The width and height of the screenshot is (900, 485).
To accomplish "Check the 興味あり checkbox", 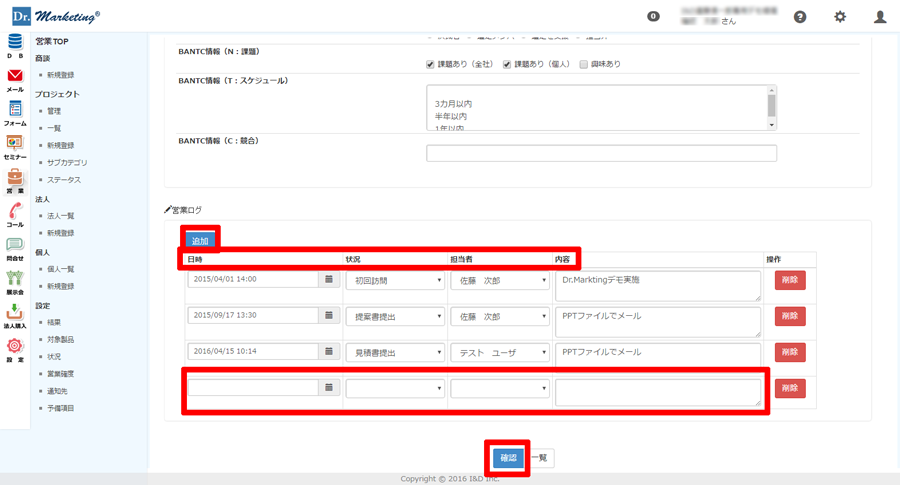I will [584, 64].
